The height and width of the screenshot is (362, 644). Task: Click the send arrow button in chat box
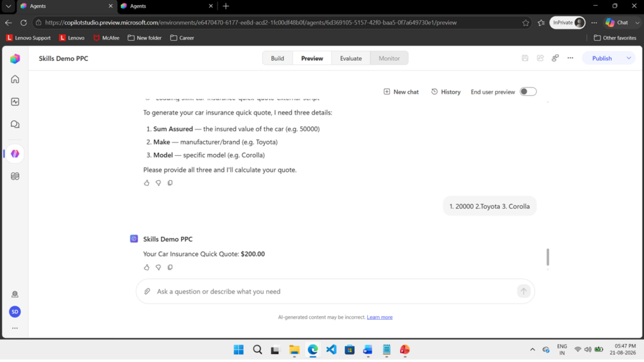click(524, 292)
